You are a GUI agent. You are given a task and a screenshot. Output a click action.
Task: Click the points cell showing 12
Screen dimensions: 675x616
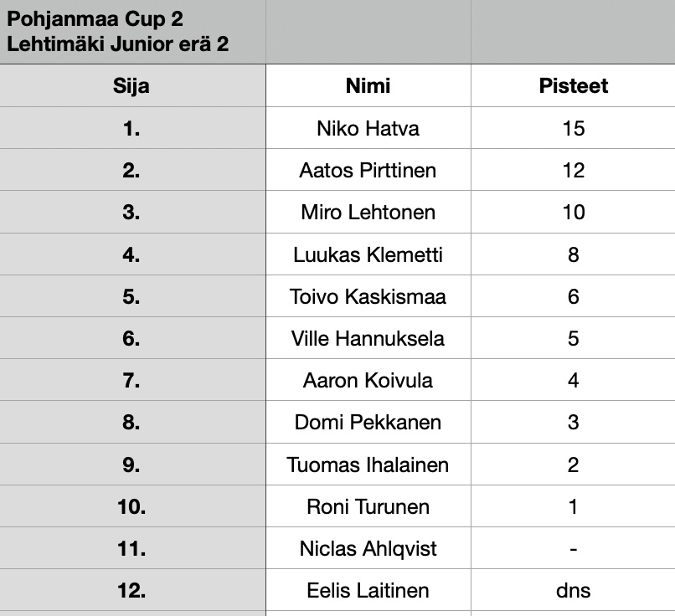pyautogui.click(x=573, y=170)
